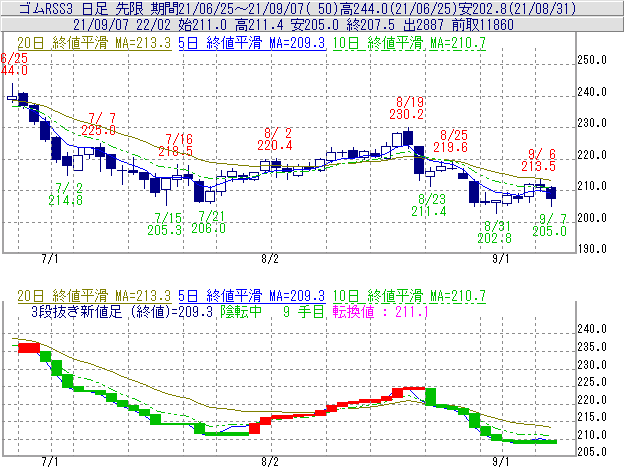Screen dimensions: 624x475
Task: Click the 9/1 date label under upper chart
Action: tap(501, 259)
